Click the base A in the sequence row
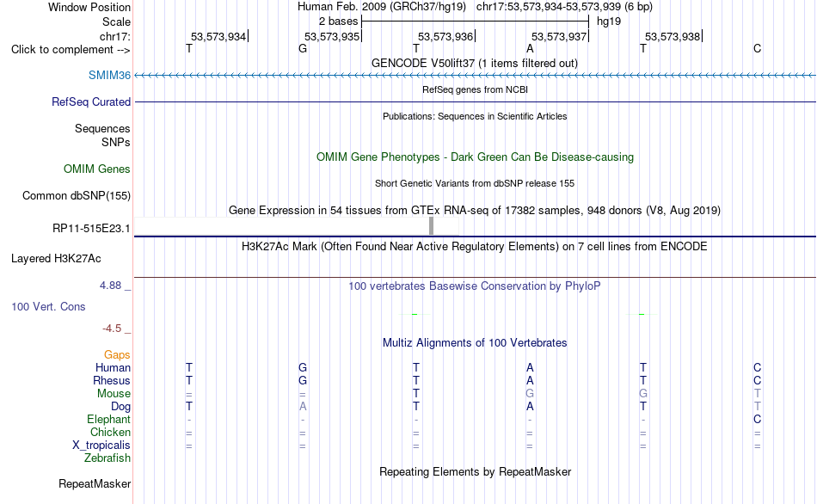The width and height of the screenshot is (817, 504). [x=530, y=48]
